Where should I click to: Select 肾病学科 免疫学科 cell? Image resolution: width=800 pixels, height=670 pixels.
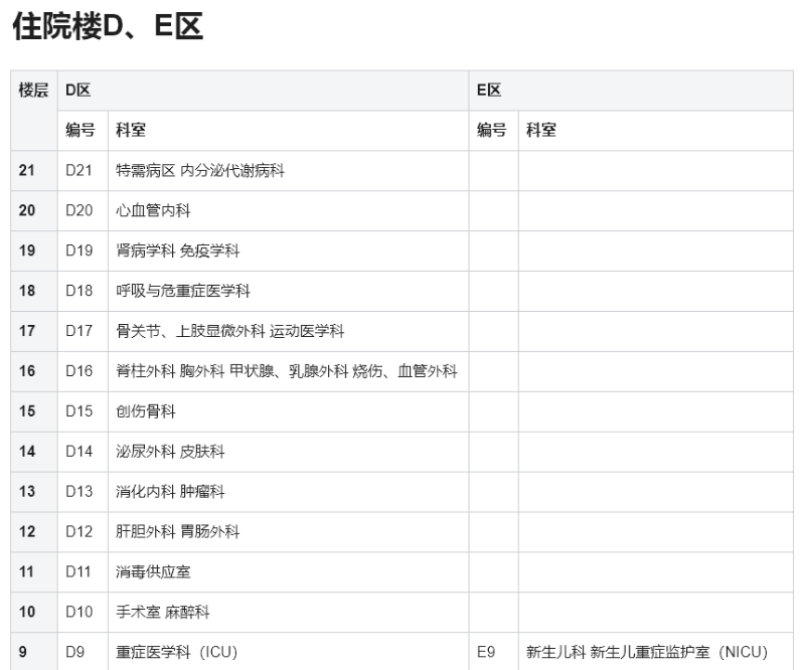pos(288,251)
